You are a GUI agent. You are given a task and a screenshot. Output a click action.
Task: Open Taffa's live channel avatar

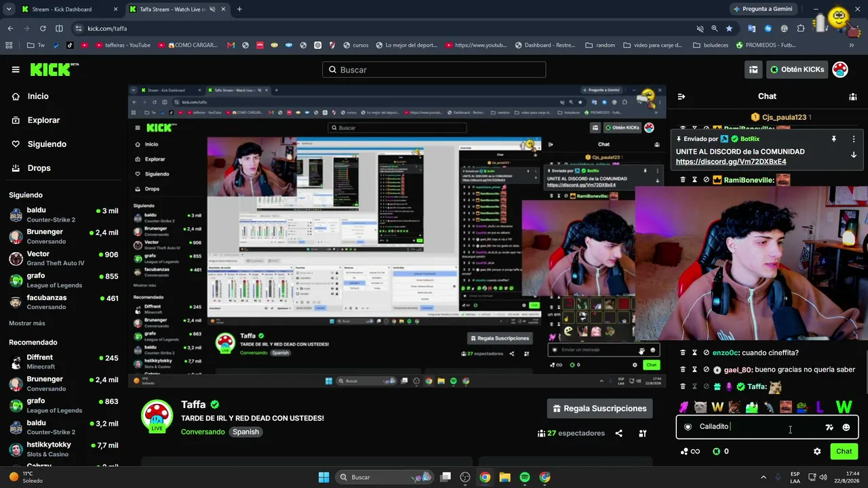[x=157, y=416]
